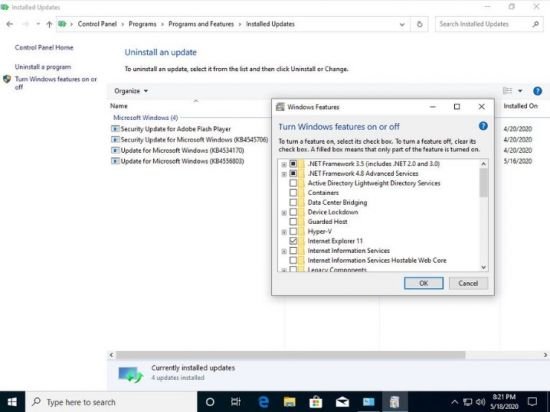Open File Explorer from the taskbar
The image size is (550, 412).
click(289, 402)
